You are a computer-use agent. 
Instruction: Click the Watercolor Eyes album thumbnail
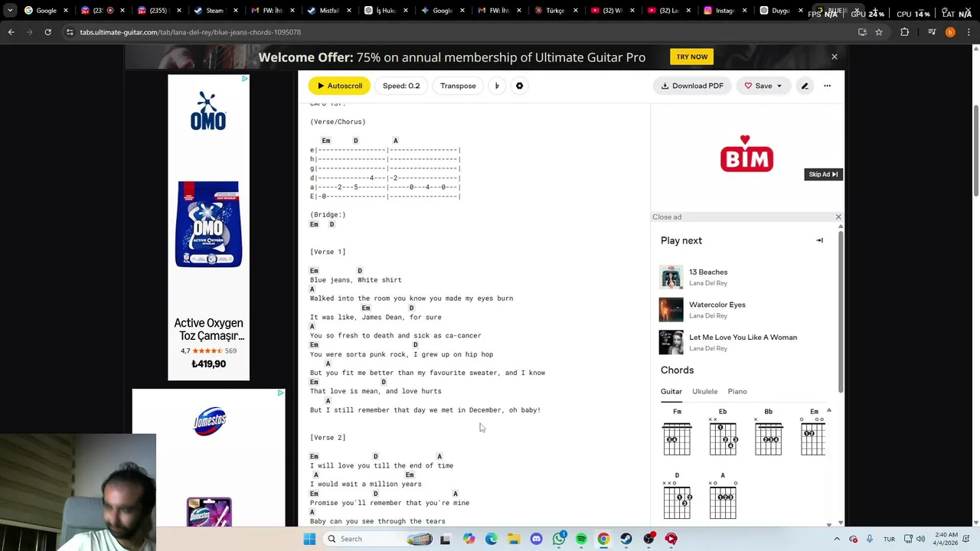[x=671, y=310]
